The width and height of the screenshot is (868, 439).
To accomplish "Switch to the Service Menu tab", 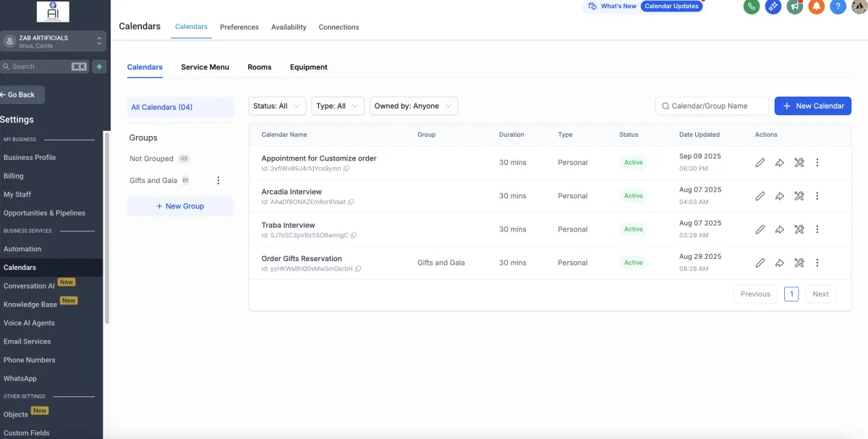I will [x=205, y=67].
